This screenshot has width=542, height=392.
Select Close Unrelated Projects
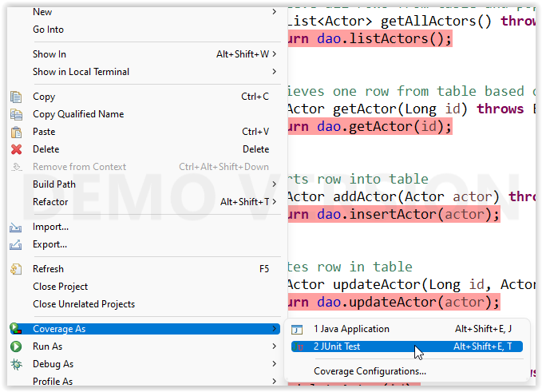click(84, 304)
